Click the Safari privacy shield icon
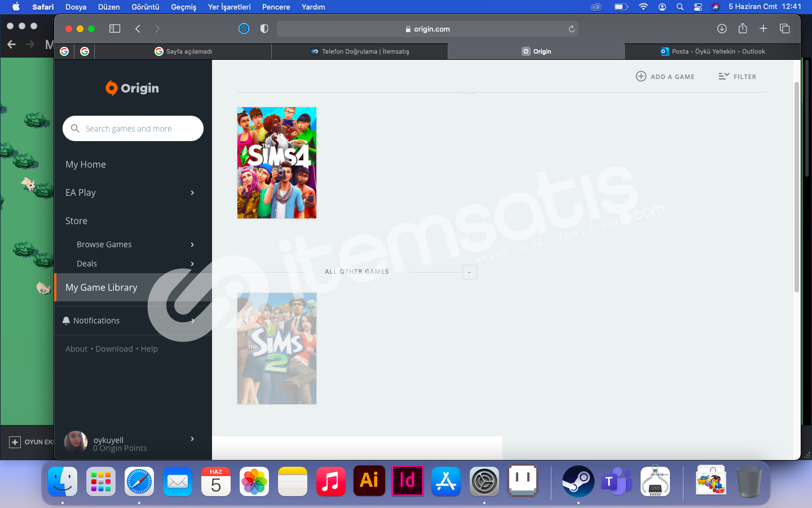812x508 pixels. 264,29
